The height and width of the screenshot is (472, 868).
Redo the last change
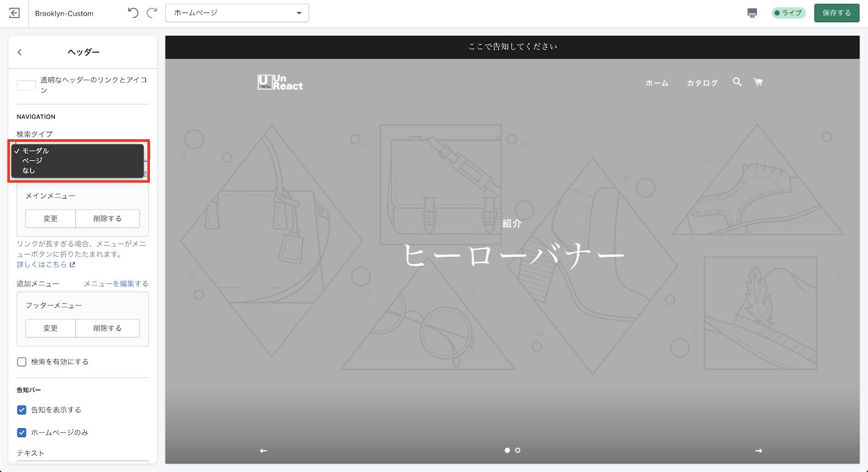tap(152, 13)
